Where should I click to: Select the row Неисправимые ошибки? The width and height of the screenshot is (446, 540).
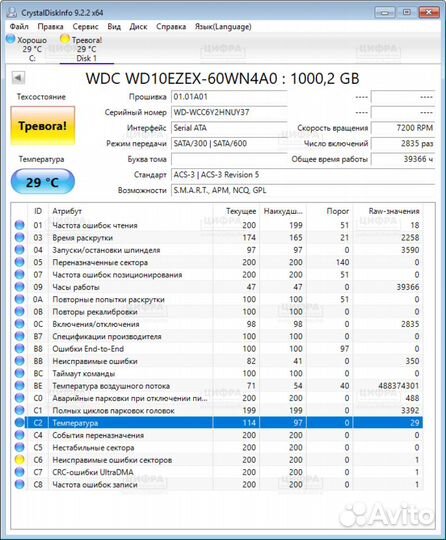[x=217, y=361]
